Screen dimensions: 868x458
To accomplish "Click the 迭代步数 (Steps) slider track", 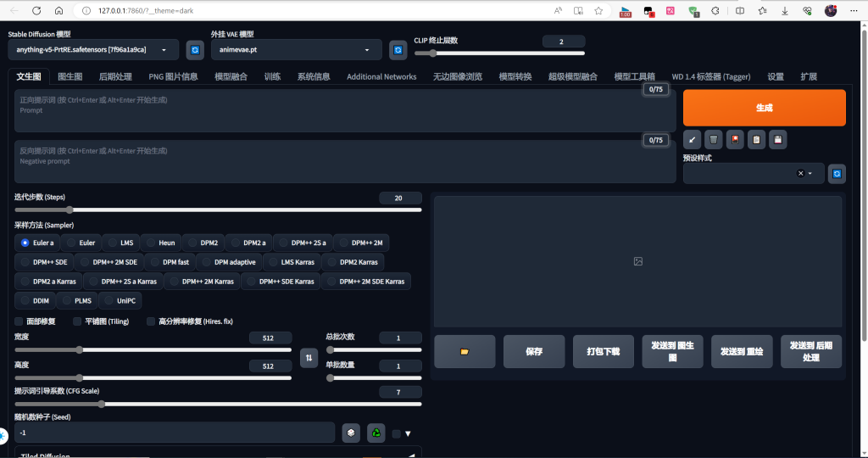I will click(217, 209).
